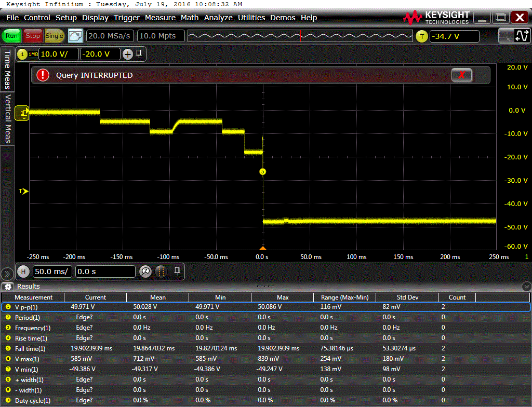This screenshot has height=407, width=532.
Task: Click the auto-scale refresh icon
Action: (75, 36)
